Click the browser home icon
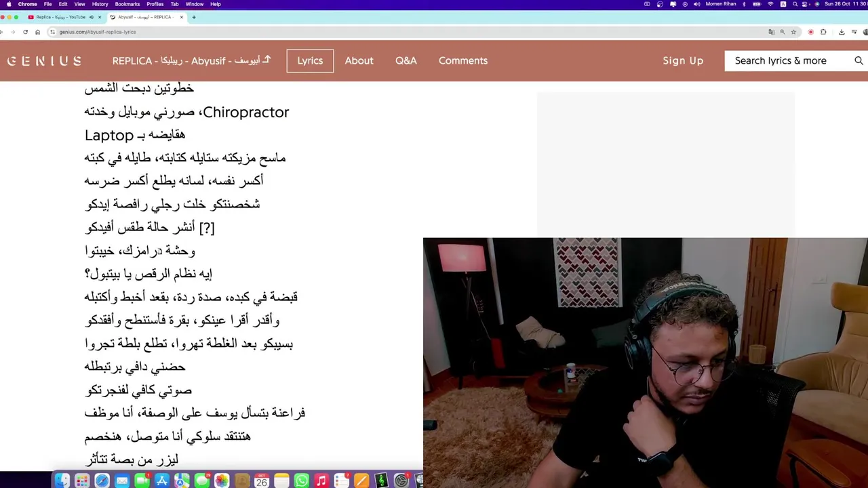This screenshot has width=868, height=488. coord(37,32)
